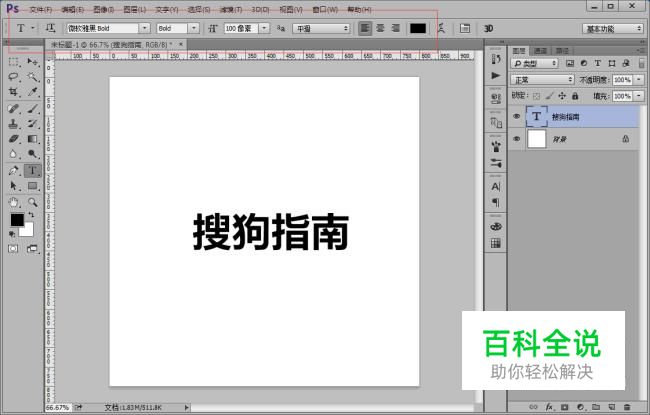Click the add layer style fx button

click(x=549, y=407)
